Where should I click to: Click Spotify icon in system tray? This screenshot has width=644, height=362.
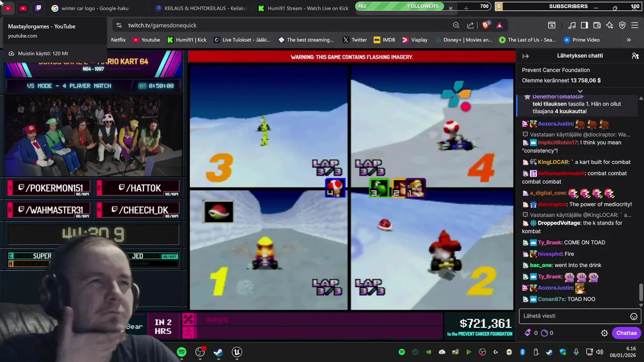[401, 352]
